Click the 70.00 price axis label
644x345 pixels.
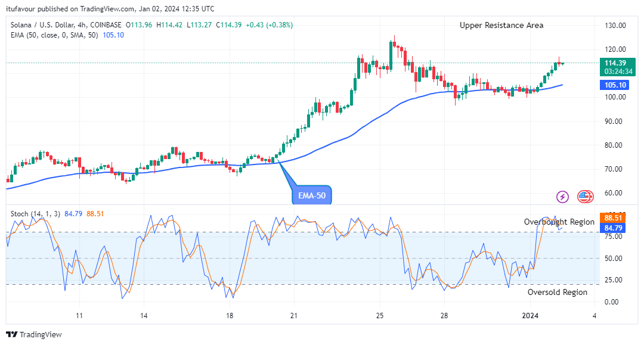click(614, 169)
